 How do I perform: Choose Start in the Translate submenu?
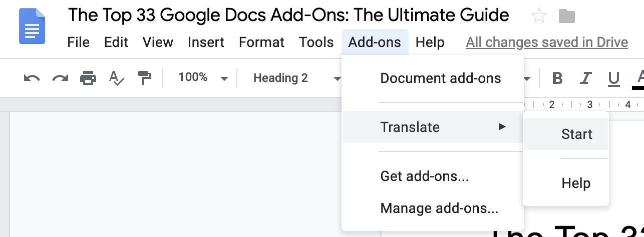coord(577,134)
